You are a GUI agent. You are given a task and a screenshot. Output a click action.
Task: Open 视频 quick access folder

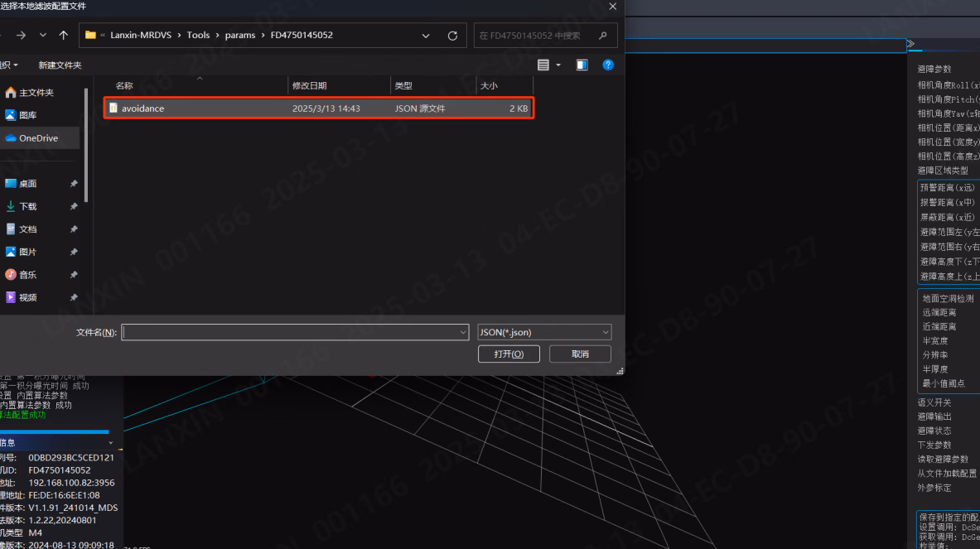(x=27, y=297)
